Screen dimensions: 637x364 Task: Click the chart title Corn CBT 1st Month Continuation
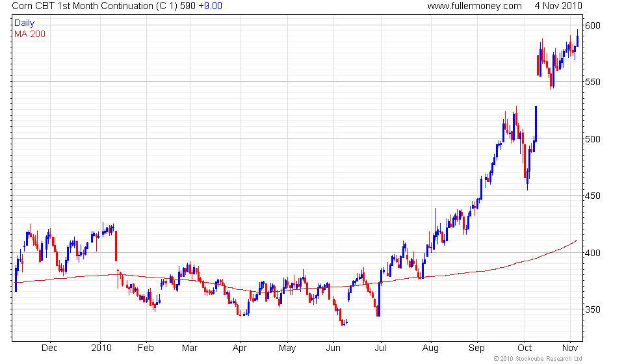click(x=83, y=6)
